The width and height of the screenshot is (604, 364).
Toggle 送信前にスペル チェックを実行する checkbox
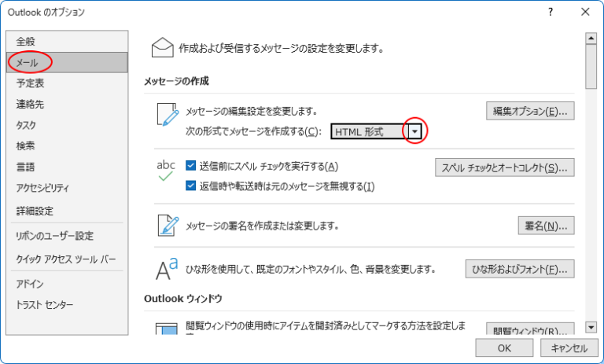click(190, 166)
